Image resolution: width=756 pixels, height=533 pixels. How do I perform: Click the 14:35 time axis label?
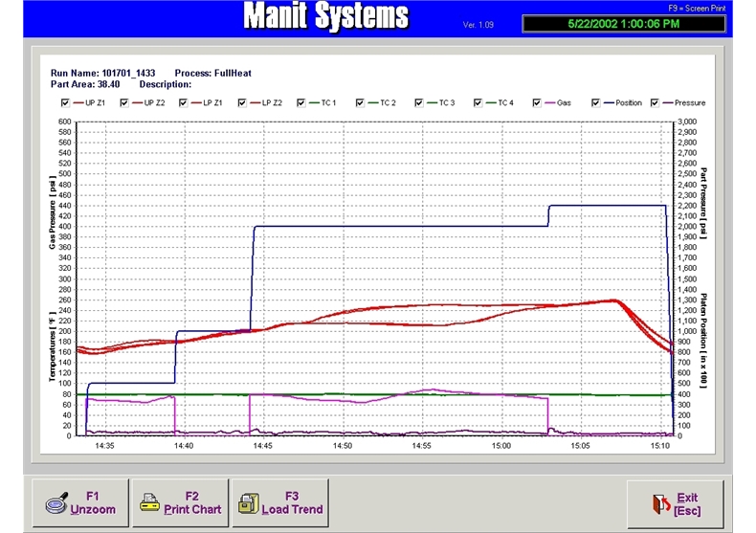point(104,446)
